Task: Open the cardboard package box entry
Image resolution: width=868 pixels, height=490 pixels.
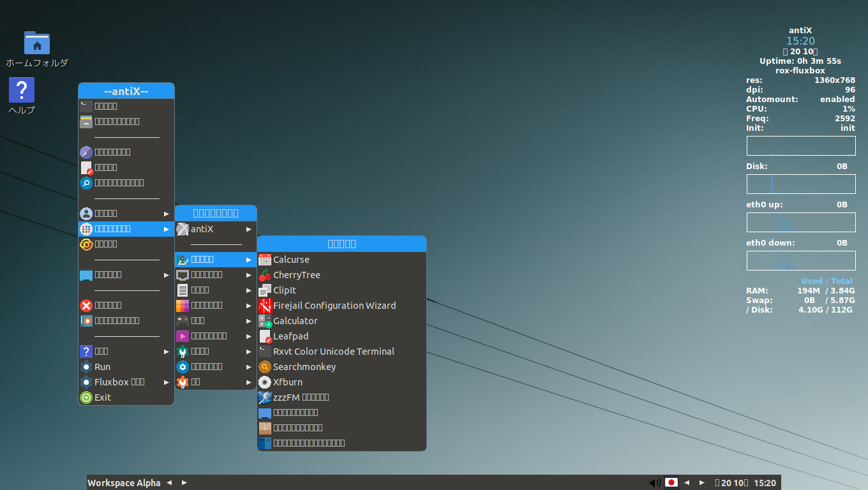Action: (341, 428)
